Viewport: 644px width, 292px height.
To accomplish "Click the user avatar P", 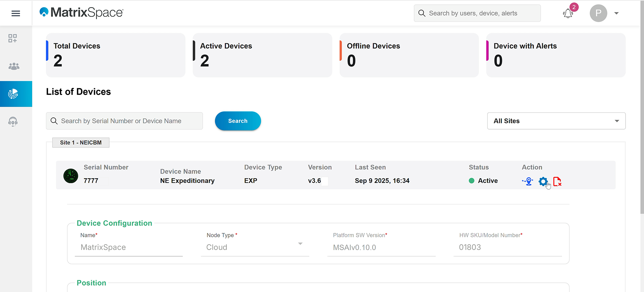I will [x=598, y=13].
